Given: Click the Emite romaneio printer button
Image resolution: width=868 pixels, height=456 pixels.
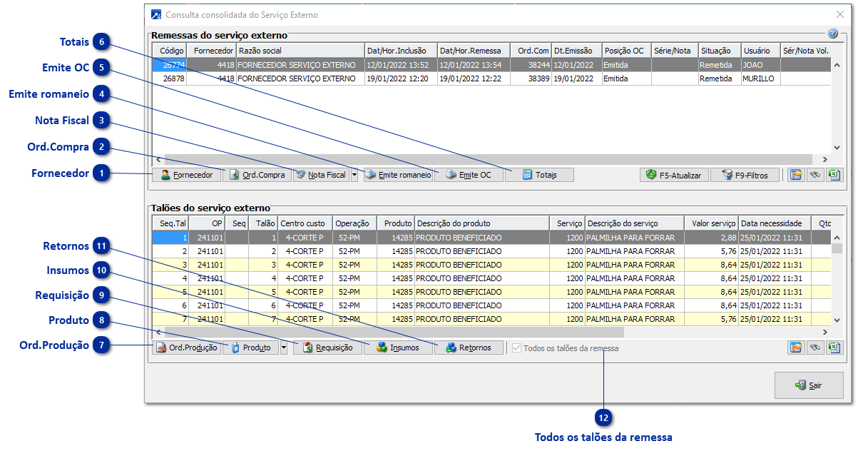Looking at the screenshot, I should [398, 175].
